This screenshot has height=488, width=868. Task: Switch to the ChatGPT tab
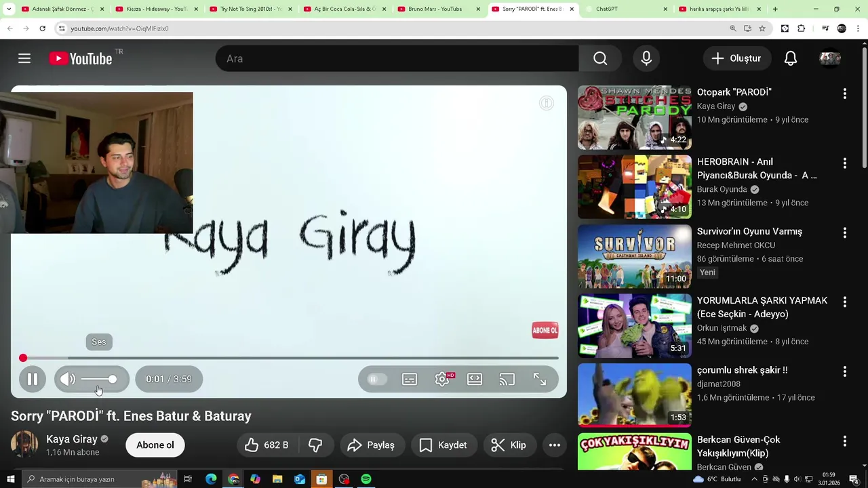625,9
